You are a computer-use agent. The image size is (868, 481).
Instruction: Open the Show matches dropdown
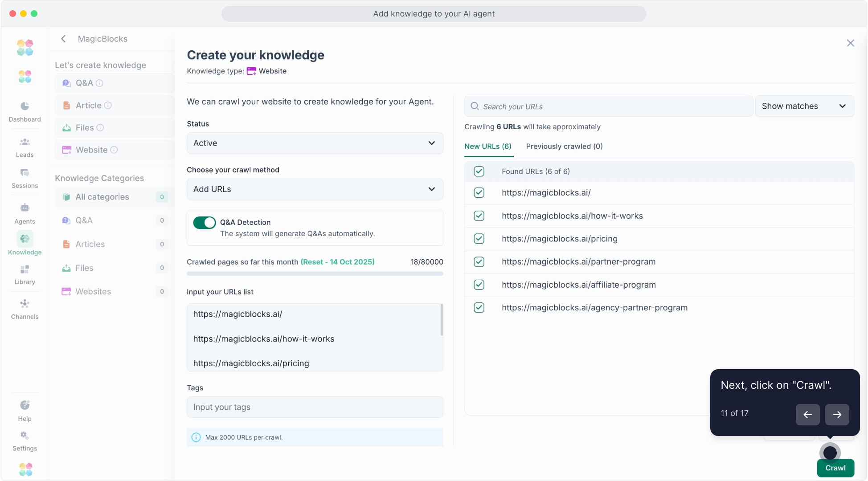804,106
